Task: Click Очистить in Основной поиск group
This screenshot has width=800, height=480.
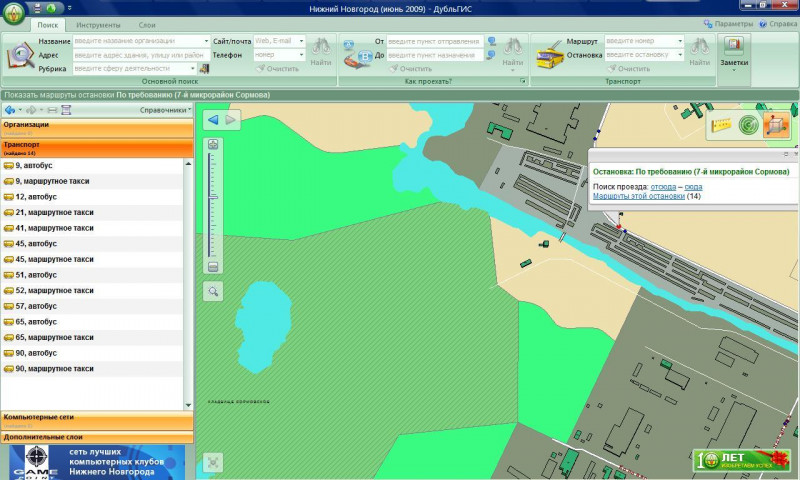Action: click(278, 68)
